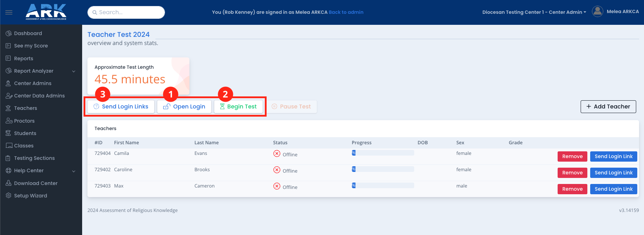Image resolution: width=644 pixels, height=235 pixels.
Task: Click the Add Teacher button
Action: point(608,107)
